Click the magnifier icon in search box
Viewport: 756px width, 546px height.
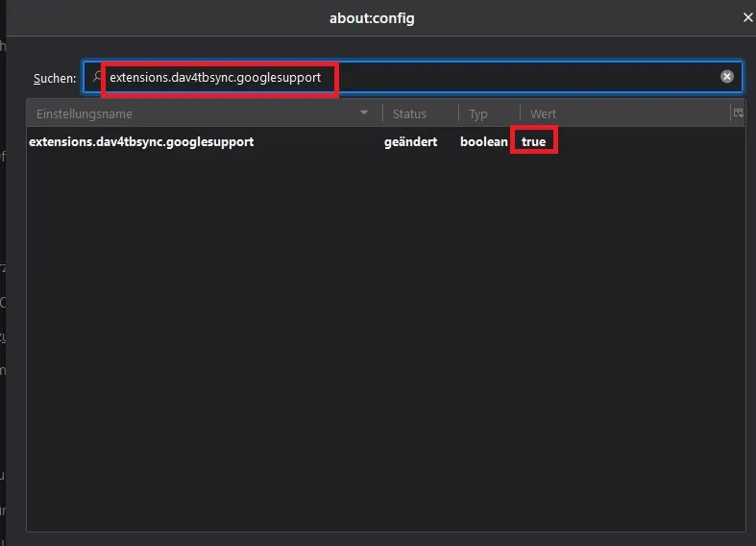point(97,76)
